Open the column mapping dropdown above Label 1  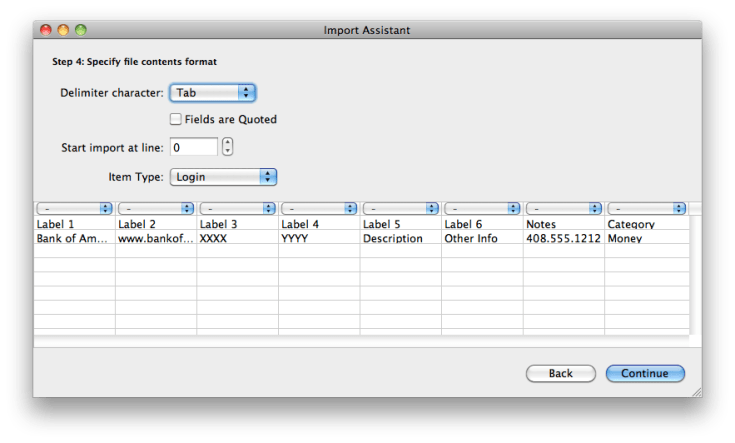[74, 208]
